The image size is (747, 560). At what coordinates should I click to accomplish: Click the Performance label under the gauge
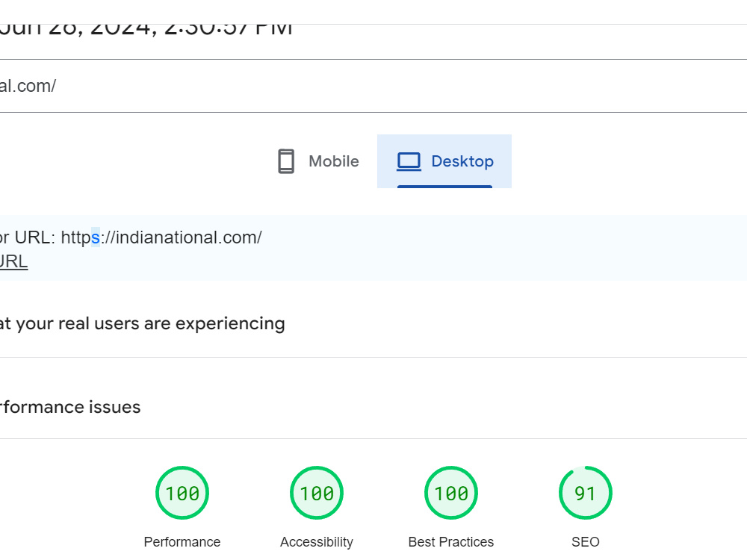(182, 542)
